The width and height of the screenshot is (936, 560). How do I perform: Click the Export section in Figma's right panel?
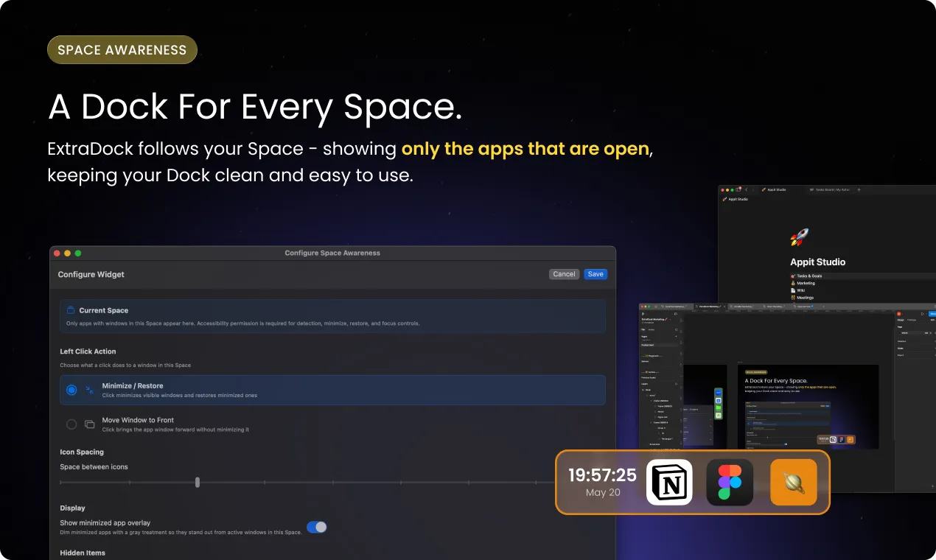point(900,355)
